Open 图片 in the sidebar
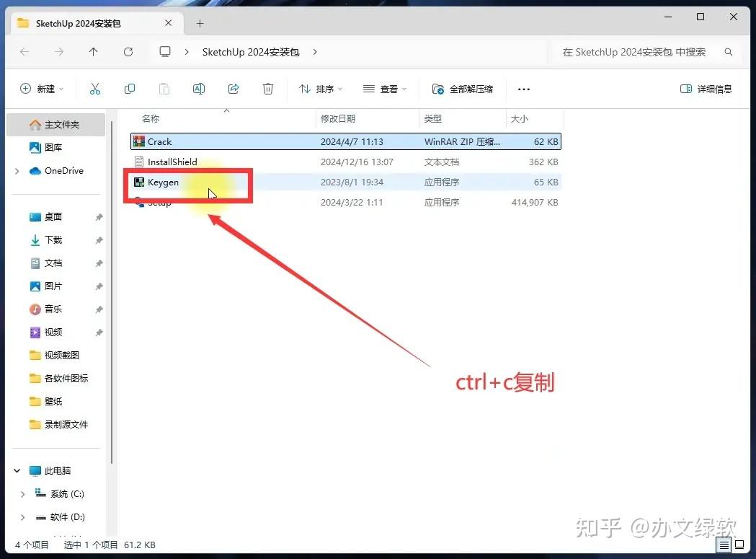 pos(53,287)
